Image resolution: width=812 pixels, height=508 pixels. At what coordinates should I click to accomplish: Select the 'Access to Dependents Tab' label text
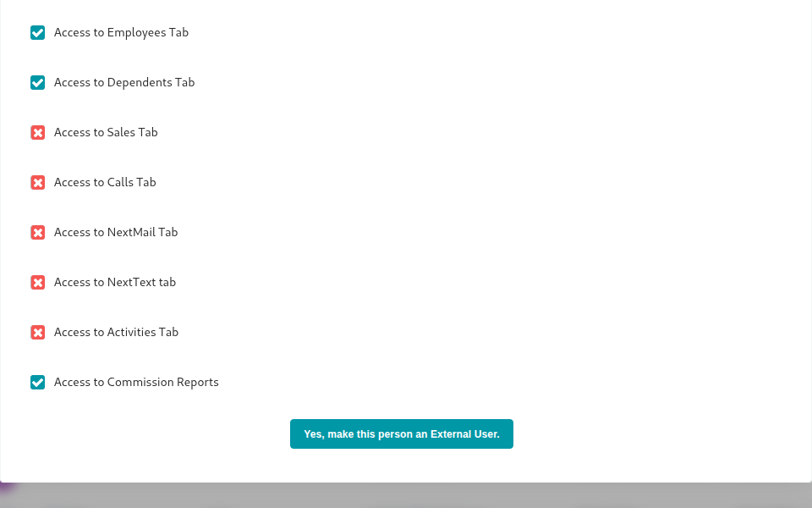point(124,82)
